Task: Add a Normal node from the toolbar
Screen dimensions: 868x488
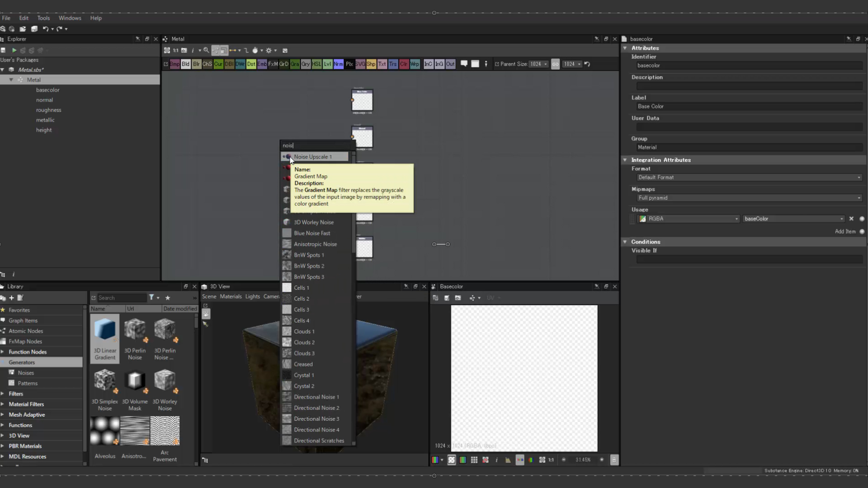Action: (x=338, y=64)
